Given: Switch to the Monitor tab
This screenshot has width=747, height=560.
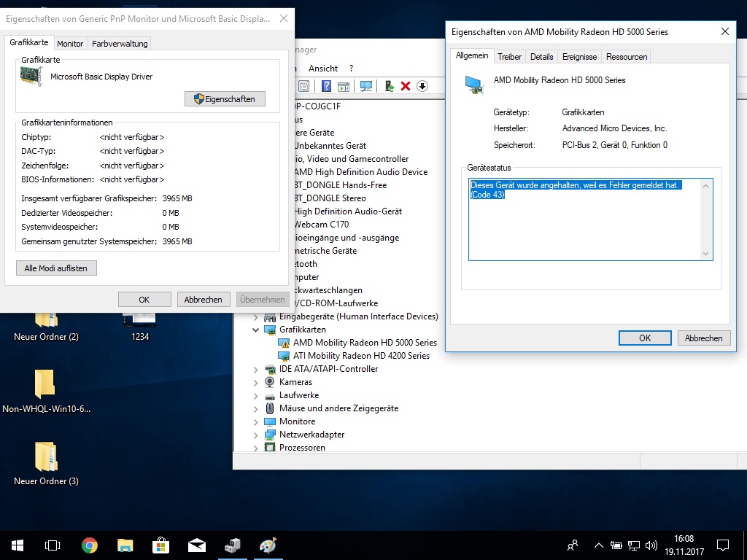Looking at the screenshot, I should click(x=70, y=43).
